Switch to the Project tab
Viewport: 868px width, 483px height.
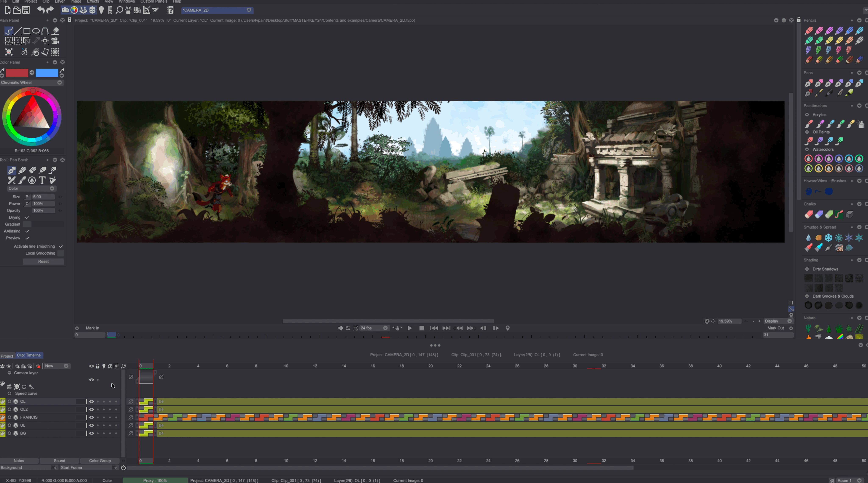click(x=7, y=356)
